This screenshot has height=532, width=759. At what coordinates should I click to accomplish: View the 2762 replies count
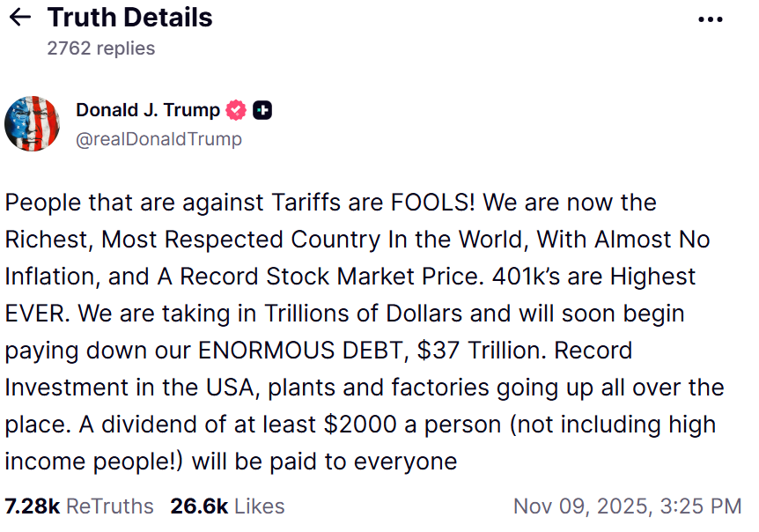100,48
